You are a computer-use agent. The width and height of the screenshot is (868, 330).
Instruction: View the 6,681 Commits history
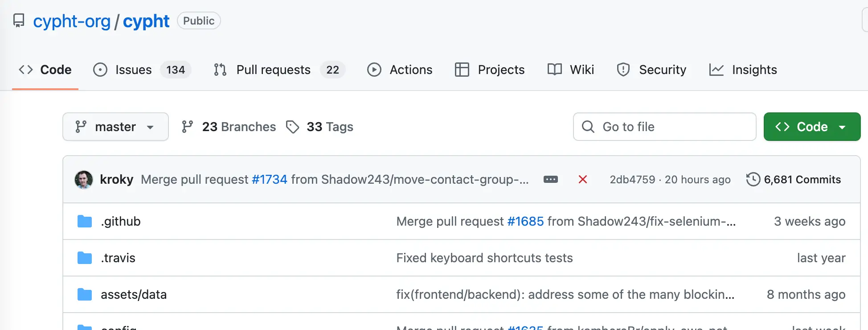point(802,179)
